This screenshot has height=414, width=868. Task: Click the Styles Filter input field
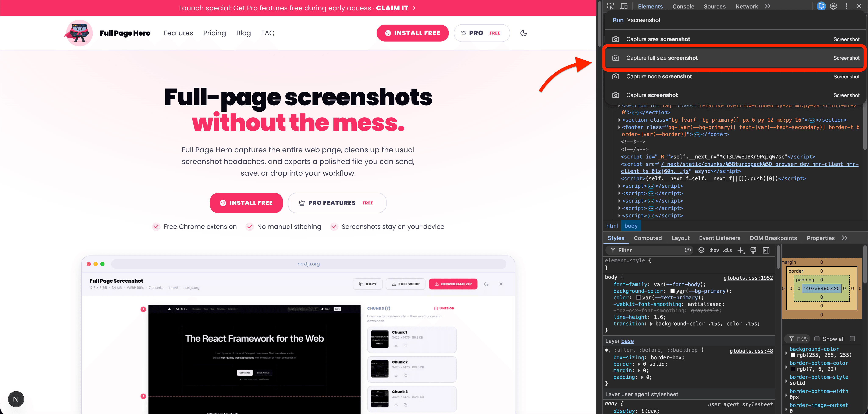point(650,250)
